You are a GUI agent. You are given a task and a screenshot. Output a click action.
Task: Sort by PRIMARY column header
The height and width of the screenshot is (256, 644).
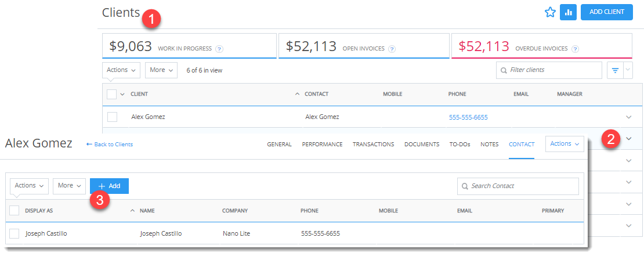pyautogui.click(x=553, y=211)
